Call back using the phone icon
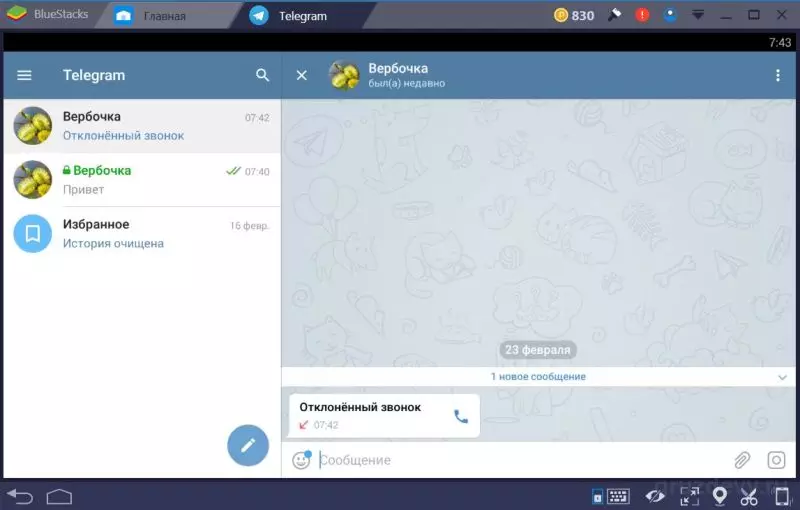This screenshot has width=800, height=510. (461, 416)
